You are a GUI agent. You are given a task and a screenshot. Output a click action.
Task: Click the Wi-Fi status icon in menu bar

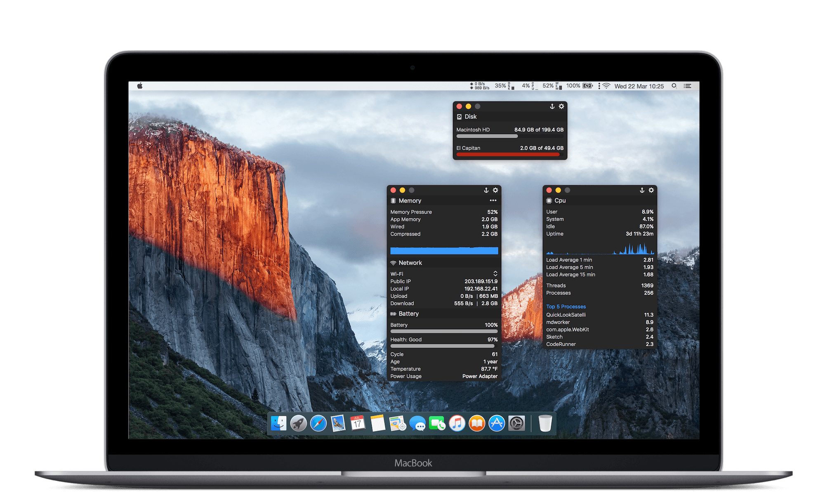point(606,86)
